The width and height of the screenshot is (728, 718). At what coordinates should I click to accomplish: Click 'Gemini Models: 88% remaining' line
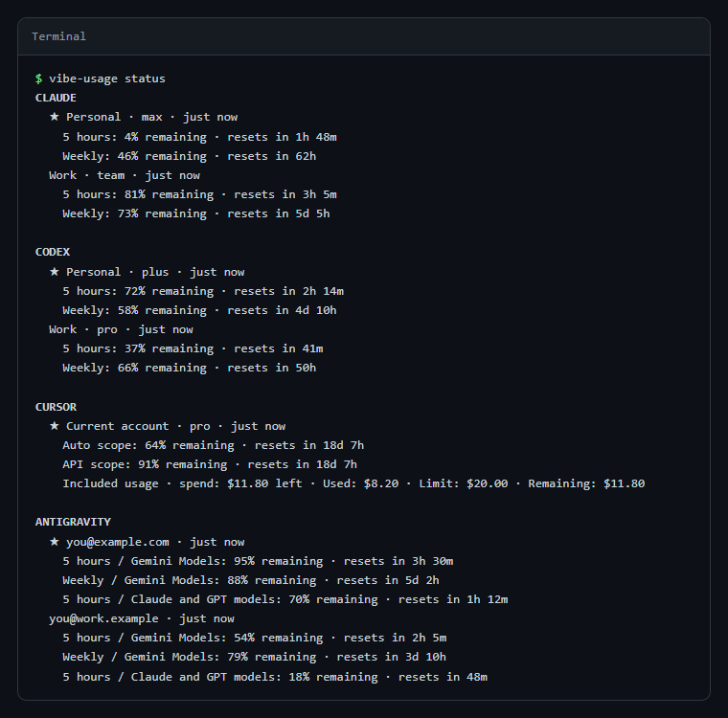[x=251, y=580]
